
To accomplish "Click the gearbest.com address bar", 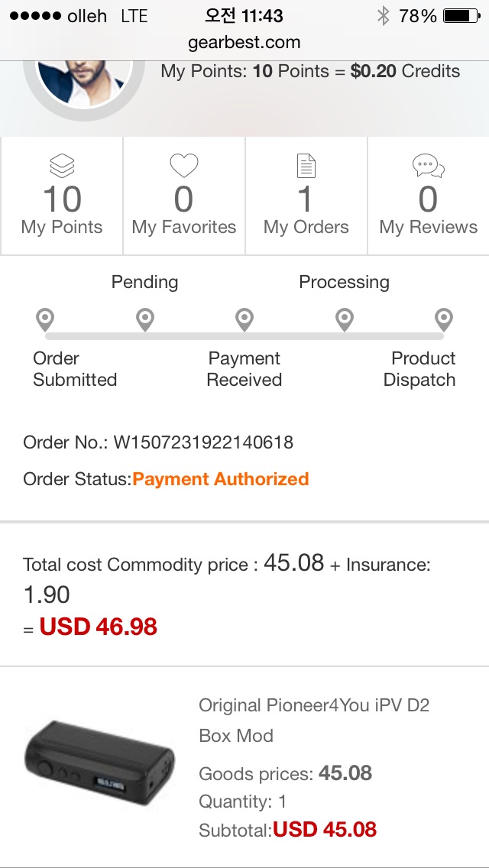I will pyautogui.click(x=244, y=43).
